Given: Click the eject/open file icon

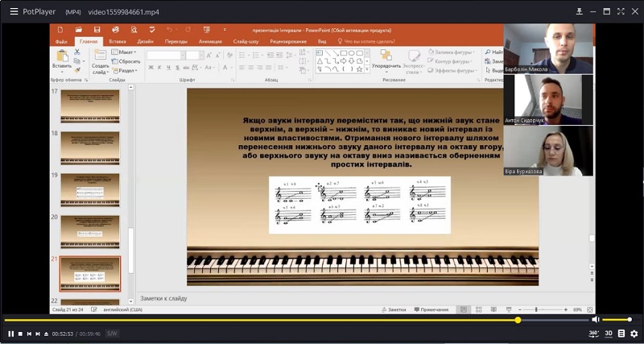Looking at the screenshot, I should (x=47, y=334).
